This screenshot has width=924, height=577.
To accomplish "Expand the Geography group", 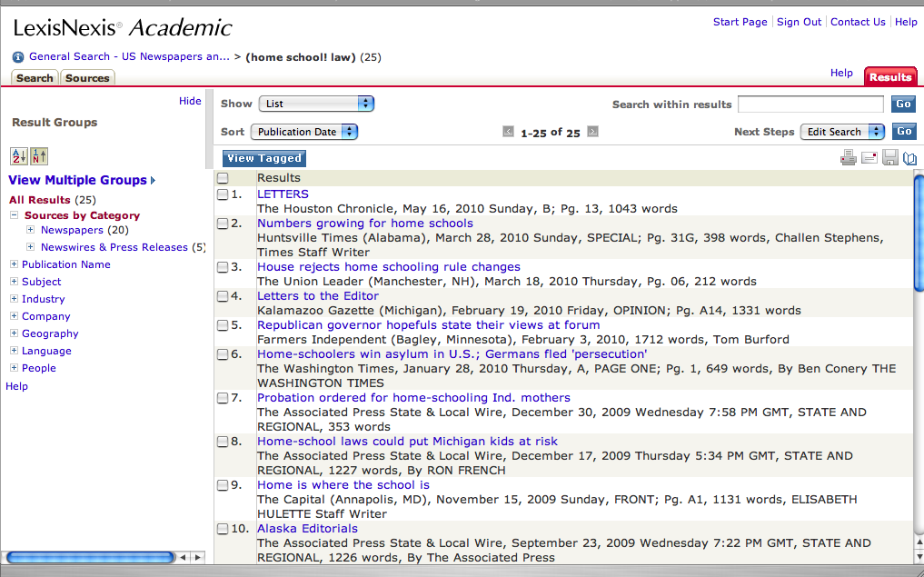I will click(x=15, y=333).
